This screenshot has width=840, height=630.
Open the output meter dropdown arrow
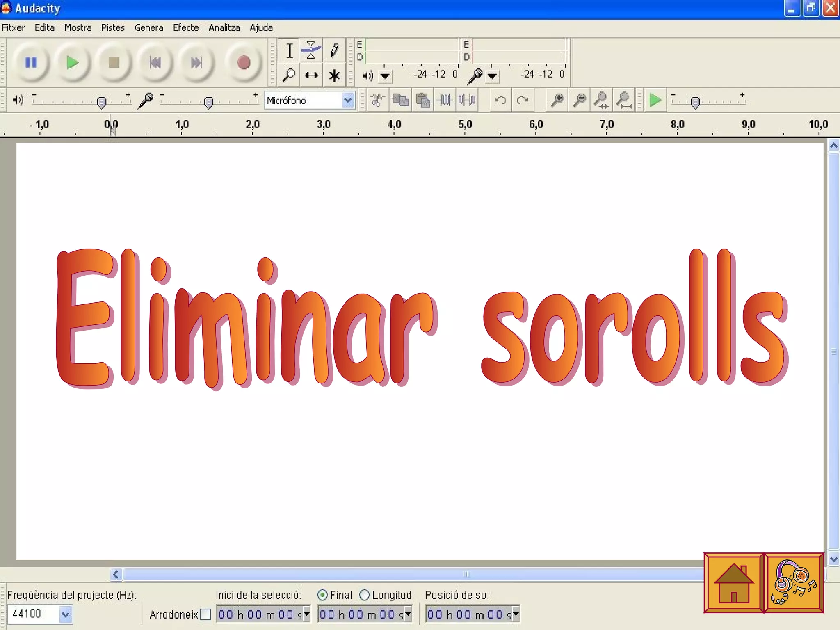[x=385, y=76]
